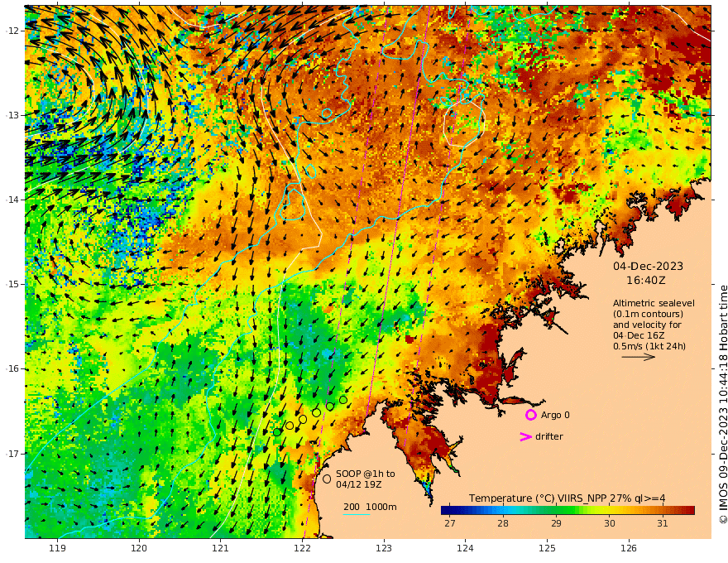The width and height of the screenshot is (728, 563).
Task: Click latitude axis label '-15'
Action: point(12,284)
